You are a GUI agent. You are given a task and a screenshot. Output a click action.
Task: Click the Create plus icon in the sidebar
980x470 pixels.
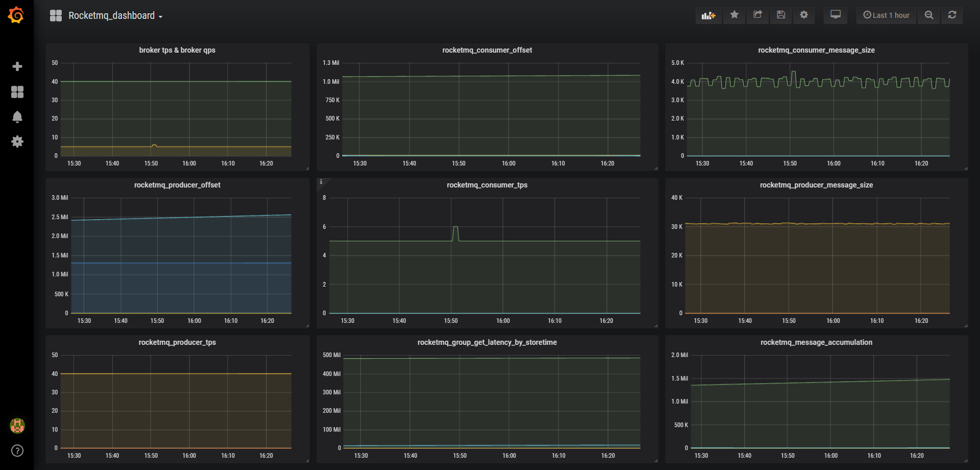pyautogui.click(x=17, y=66)
